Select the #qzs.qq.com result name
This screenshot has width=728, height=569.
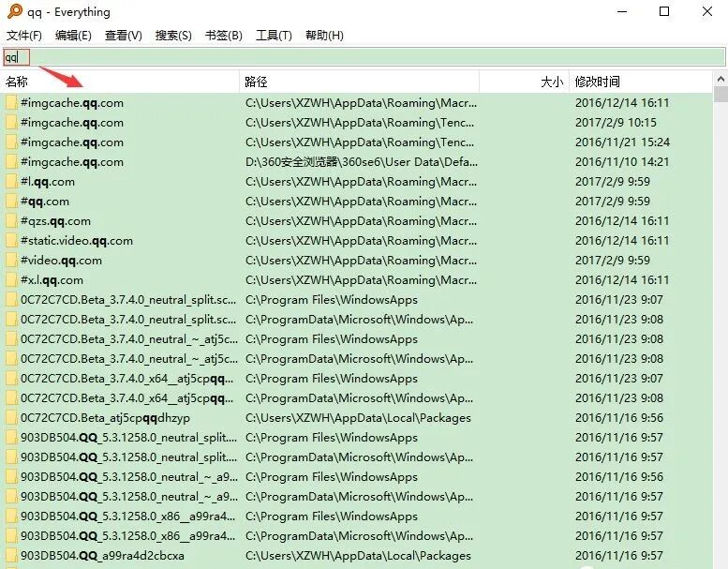(55, 221)
